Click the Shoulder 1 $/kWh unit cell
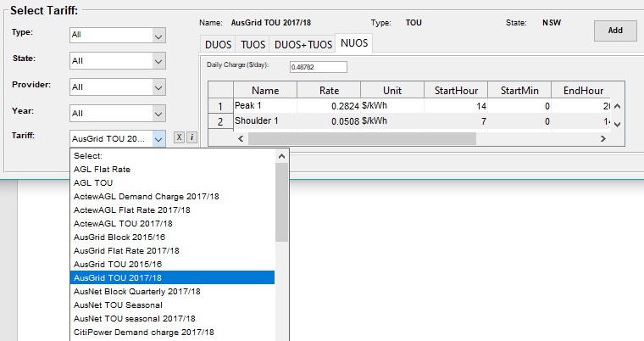The image size is (644, 341). 392,121
